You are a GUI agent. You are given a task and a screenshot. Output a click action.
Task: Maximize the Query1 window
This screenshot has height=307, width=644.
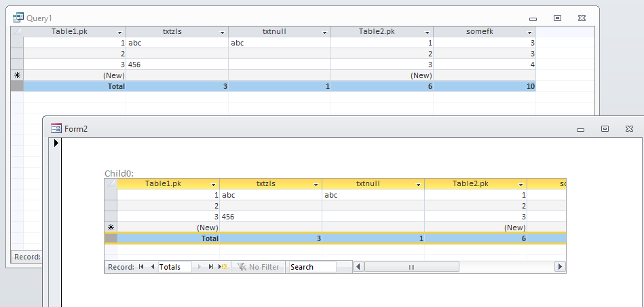click(557, 18)
